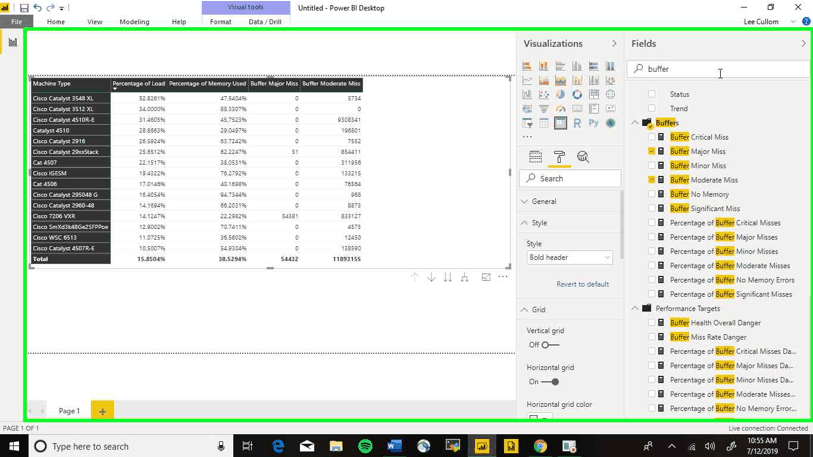Select the matrix visual
This screenshot has width=813, height=457.
point(560,123)
